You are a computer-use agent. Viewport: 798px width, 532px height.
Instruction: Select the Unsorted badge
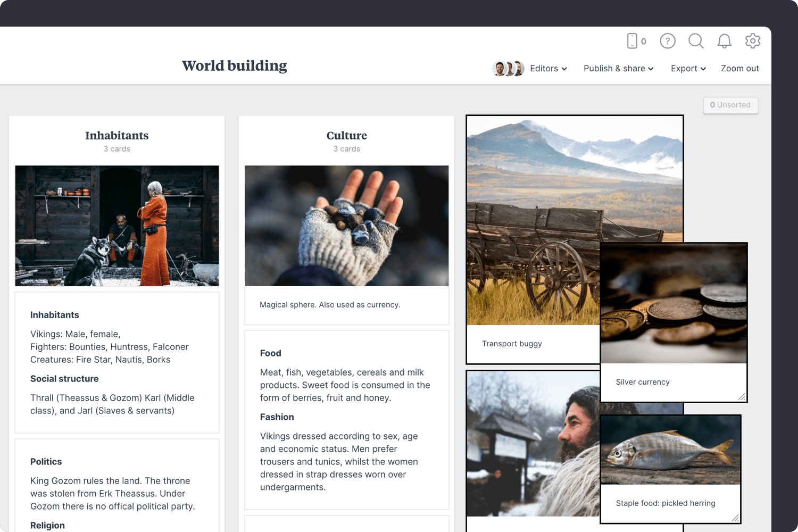click(730, 105)
